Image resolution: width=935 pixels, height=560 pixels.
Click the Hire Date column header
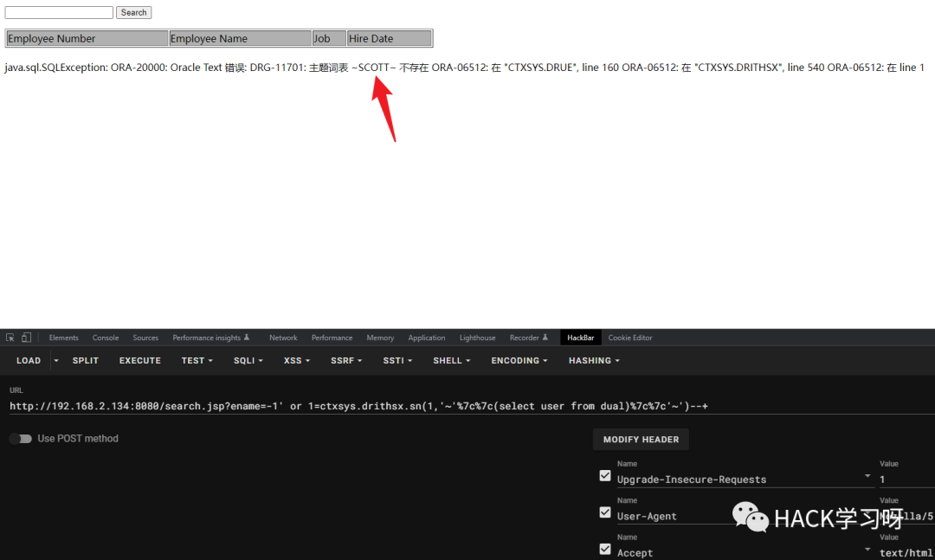tap(390, 39)
